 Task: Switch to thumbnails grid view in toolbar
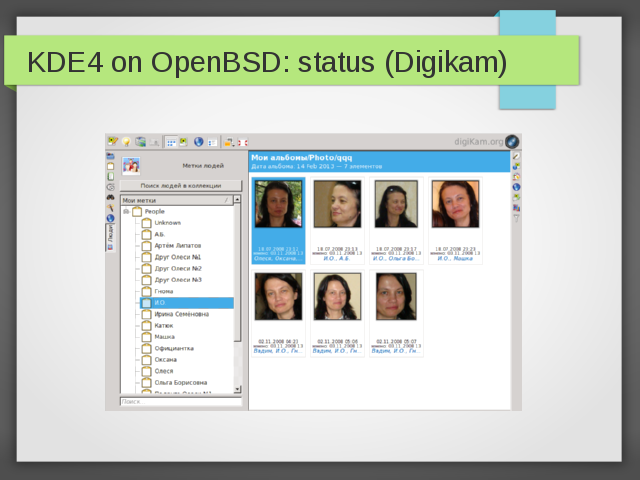tap(171, 142)
